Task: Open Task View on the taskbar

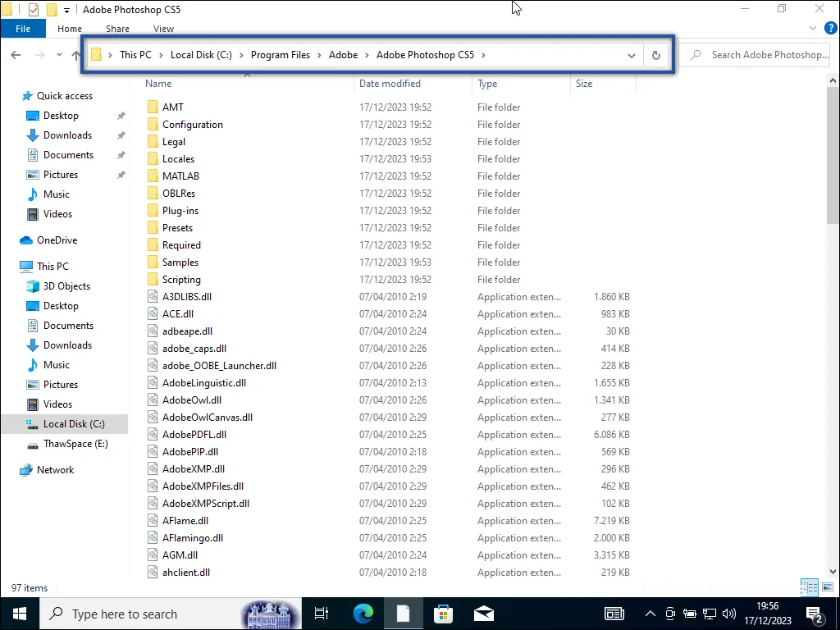Action: [322, 614]
